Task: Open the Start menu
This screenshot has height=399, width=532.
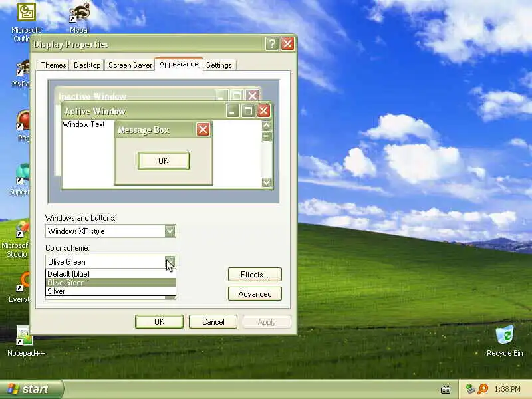Action: [x=31, y=389]
